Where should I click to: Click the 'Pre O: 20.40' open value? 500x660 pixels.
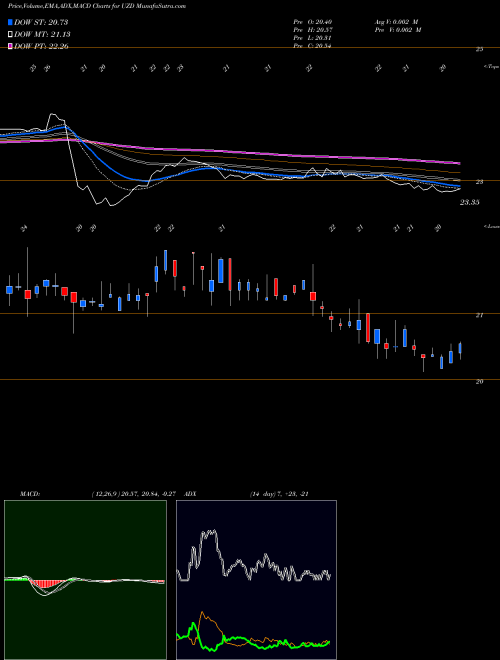coord(314,22)
